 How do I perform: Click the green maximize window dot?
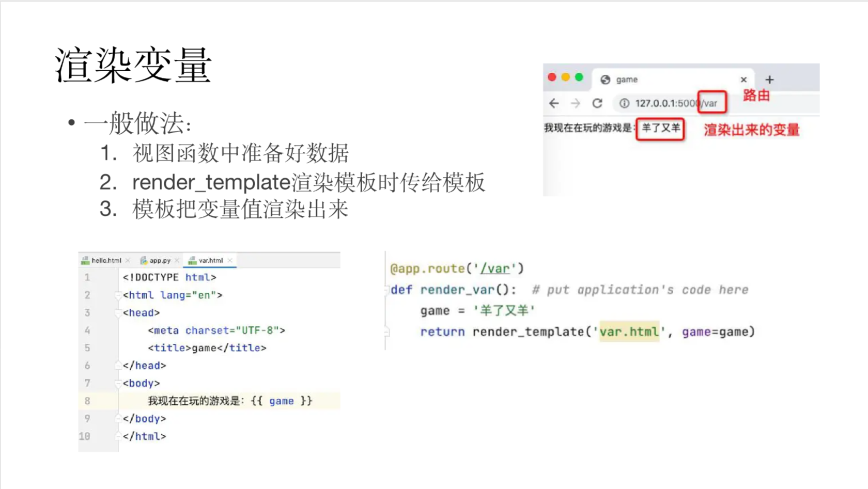coord(579,77)
